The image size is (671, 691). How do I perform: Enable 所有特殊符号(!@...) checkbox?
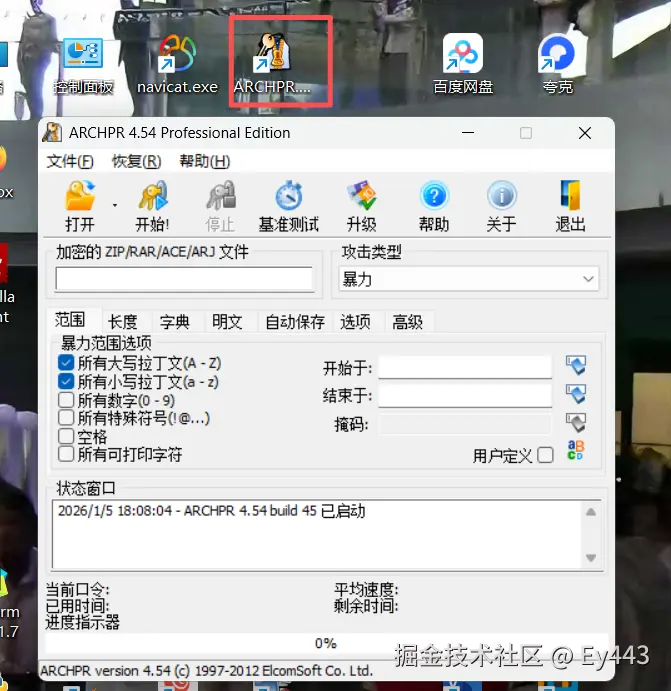coord(66,418)
